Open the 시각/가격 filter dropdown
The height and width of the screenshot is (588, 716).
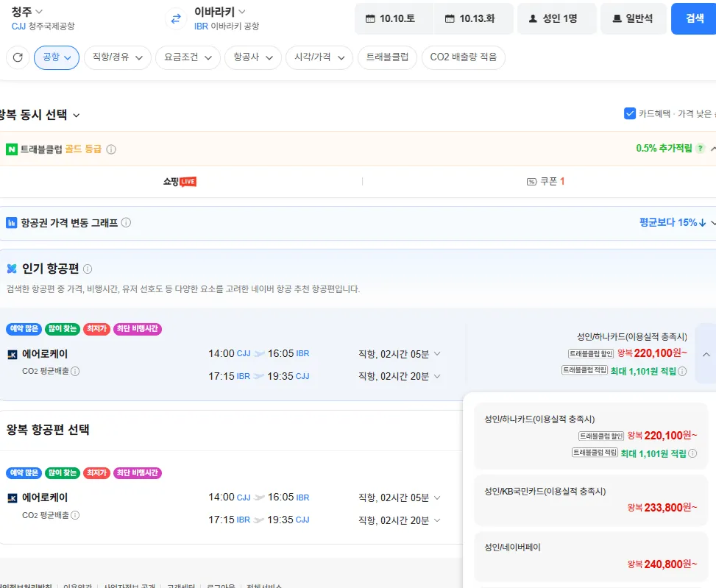pyautogui.click(x=319, y=57)
